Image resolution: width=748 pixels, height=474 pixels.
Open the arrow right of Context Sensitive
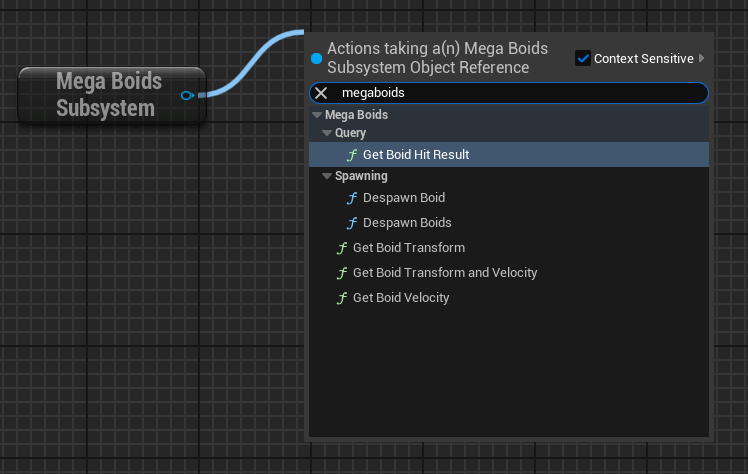[702, 59]
